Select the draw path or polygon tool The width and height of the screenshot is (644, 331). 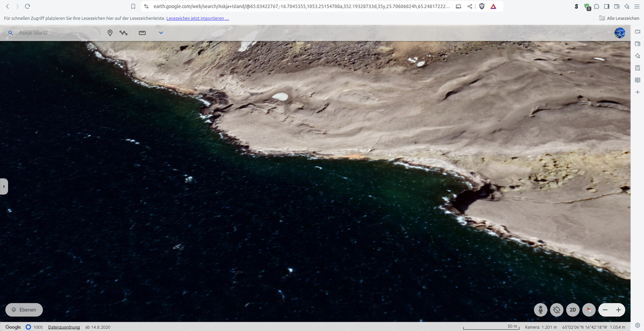pyautogui.click(x=124, y=33)
